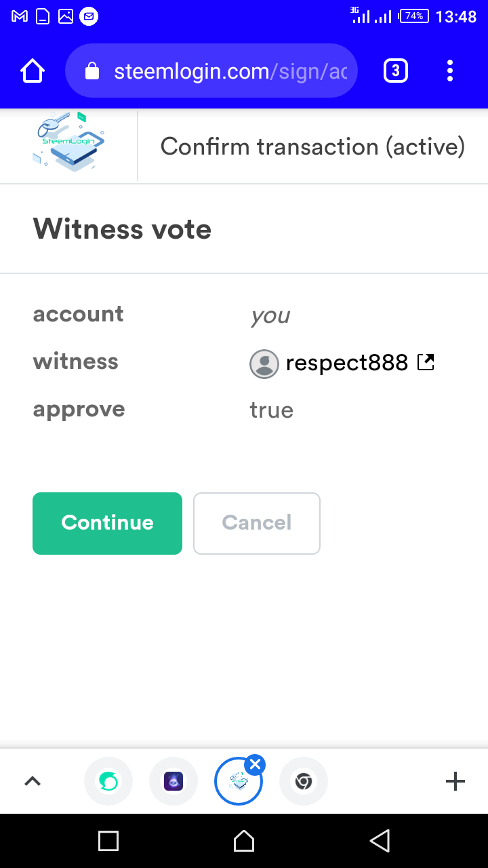488x868 pixels.
Task: Tap the Android recent apps square button
Action: click(108, 841)
